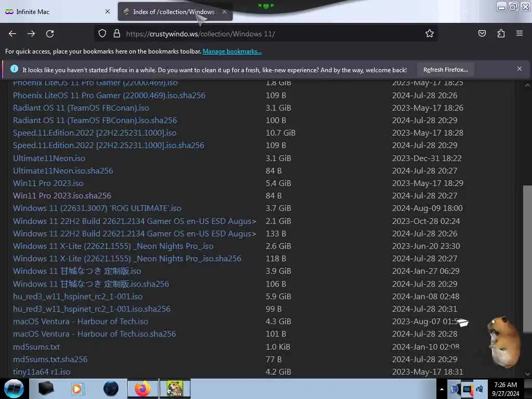Click the page vertical scrollbar thumb
Viewport: 532px width, 399px height.
(527, 259)
